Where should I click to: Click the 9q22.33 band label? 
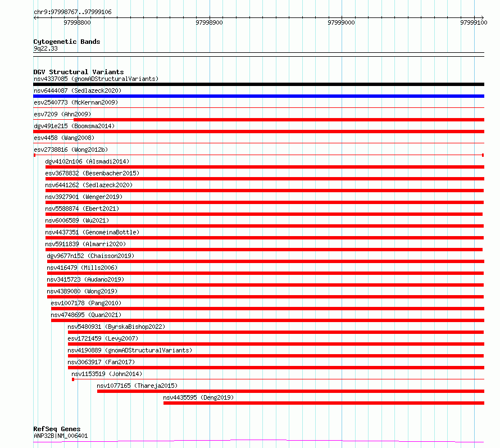tap(46, 48)
